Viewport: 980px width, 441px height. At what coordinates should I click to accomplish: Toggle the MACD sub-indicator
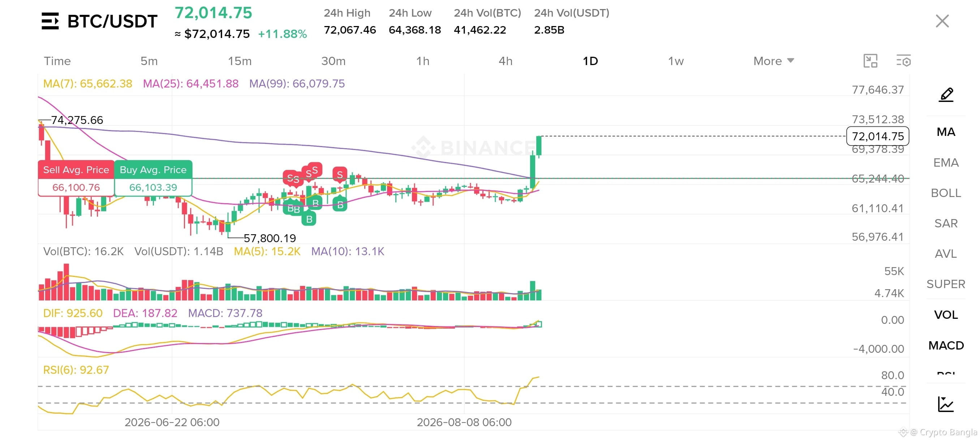[x=946, y=346]
